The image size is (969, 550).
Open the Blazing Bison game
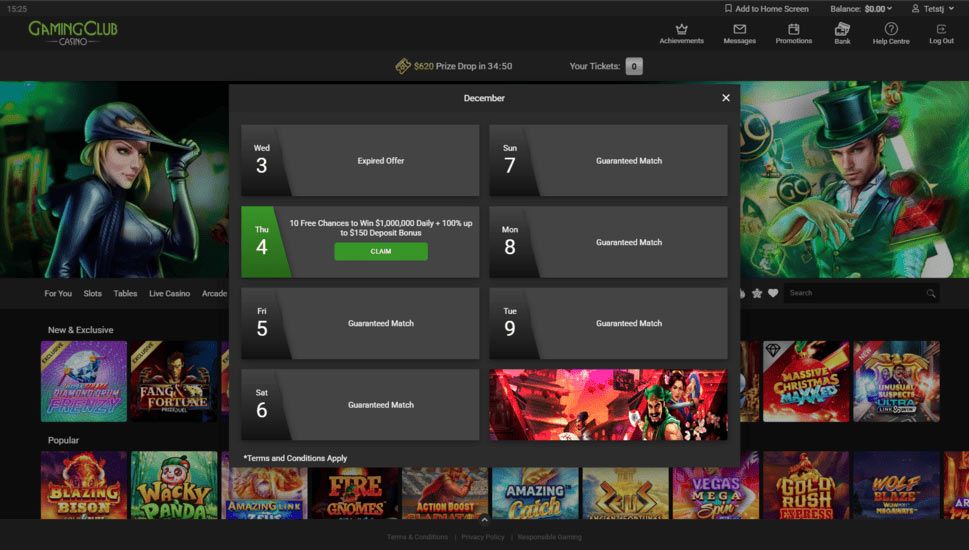click(84, 485)
